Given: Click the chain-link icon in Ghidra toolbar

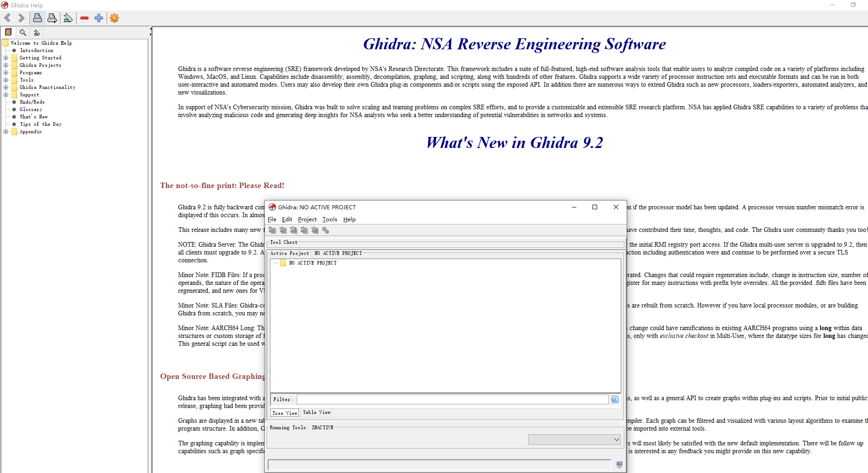Looking at the screenshot, I should [325, 231].
